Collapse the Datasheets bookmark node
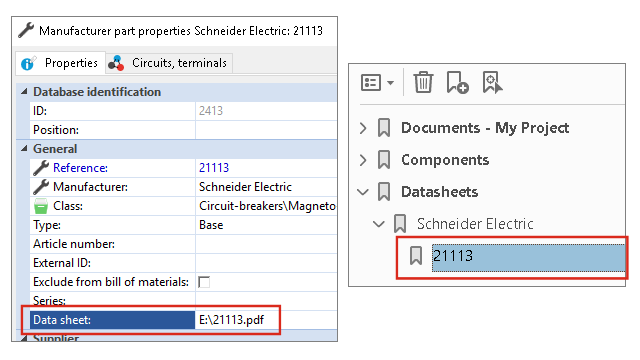640x360 pixels. [x=363, y=192]
